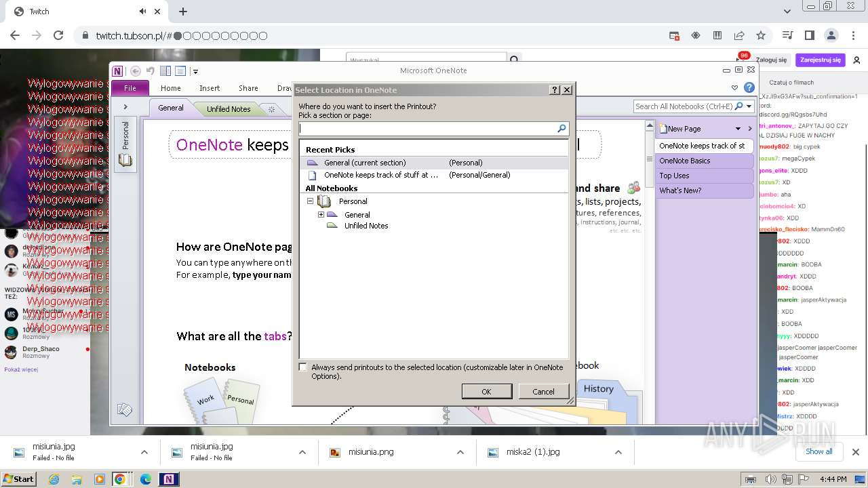The width and height of the screenshot is (868, 488).
Task: Open the Twitch user account icon
Action: (x=856, y=60)
